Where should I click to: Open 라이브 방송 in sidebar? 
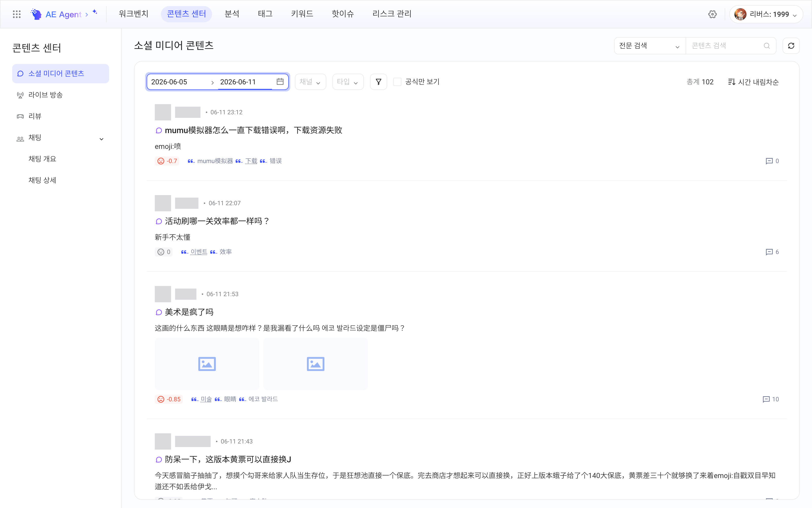(61, 95)
